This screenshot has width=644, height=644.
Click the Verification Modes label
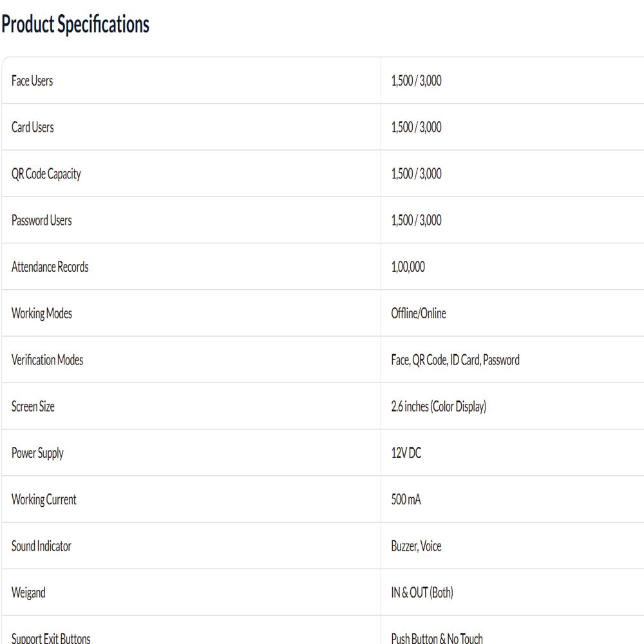pos(47,360)
